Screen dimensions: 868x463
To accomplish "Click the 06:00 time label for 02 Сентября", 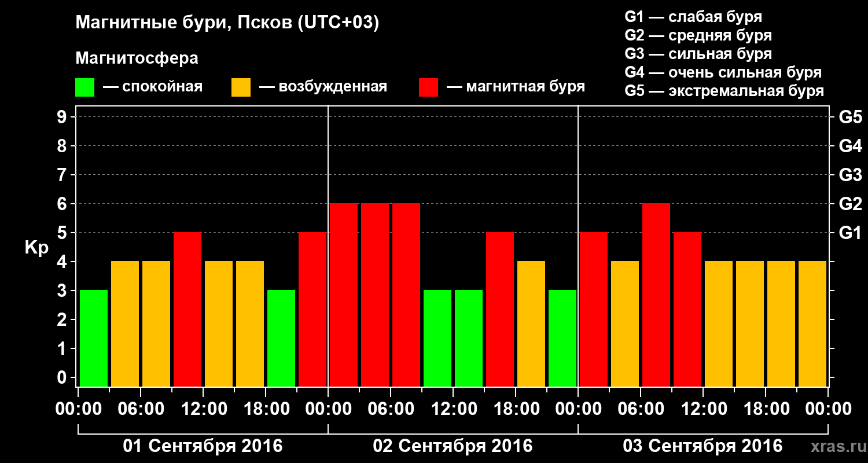I will pyautogui.click(x=391, y=409).
